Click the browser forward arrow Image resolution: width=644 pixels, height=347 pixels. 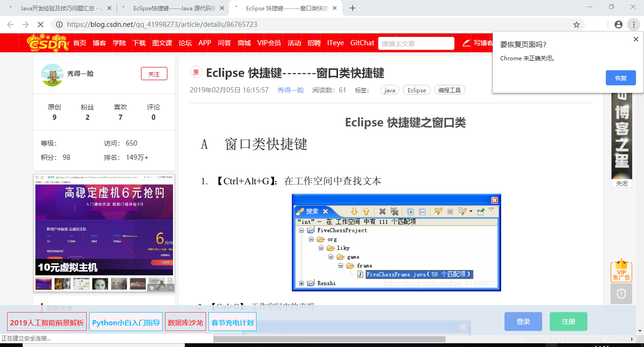(x=25, y=25)
